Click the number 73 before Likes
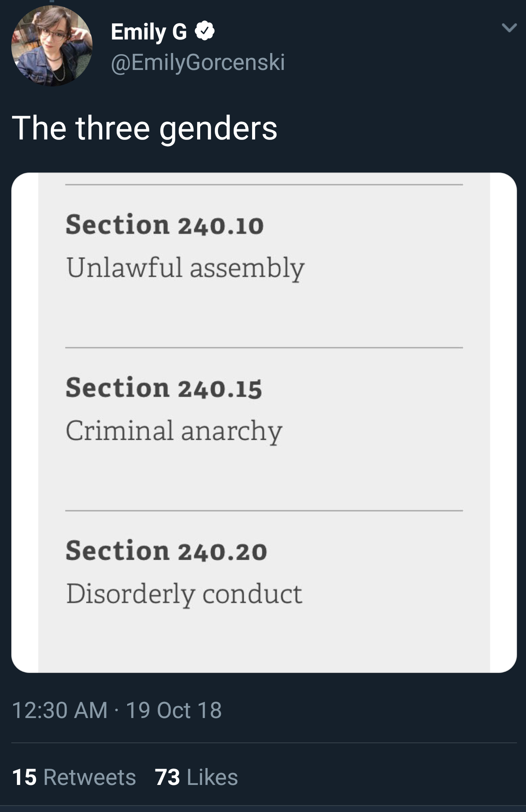 [x=168, y=777]
